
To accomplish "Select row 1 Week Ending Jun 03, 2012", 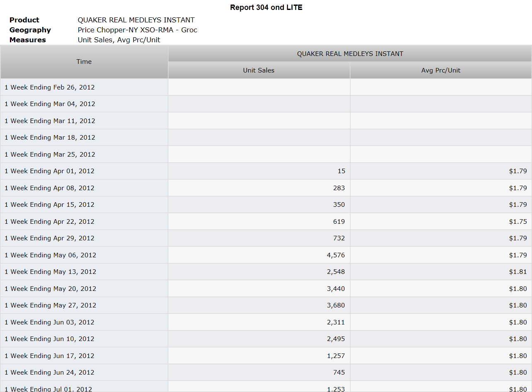I will point(266,322).
